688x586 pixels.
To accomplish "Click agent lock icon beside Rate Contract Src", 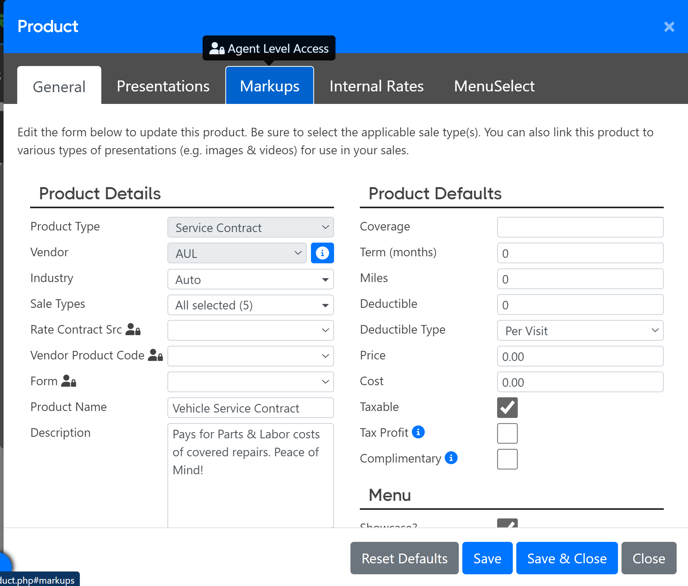I will coord(133,330).
